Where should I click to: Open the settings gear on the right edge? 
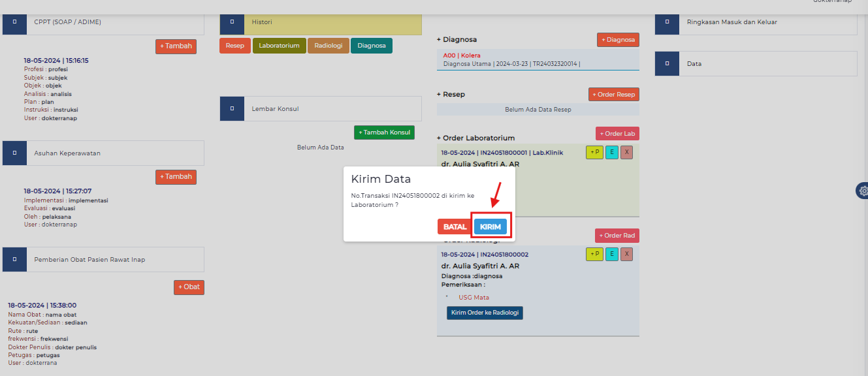tap(863, 191)
